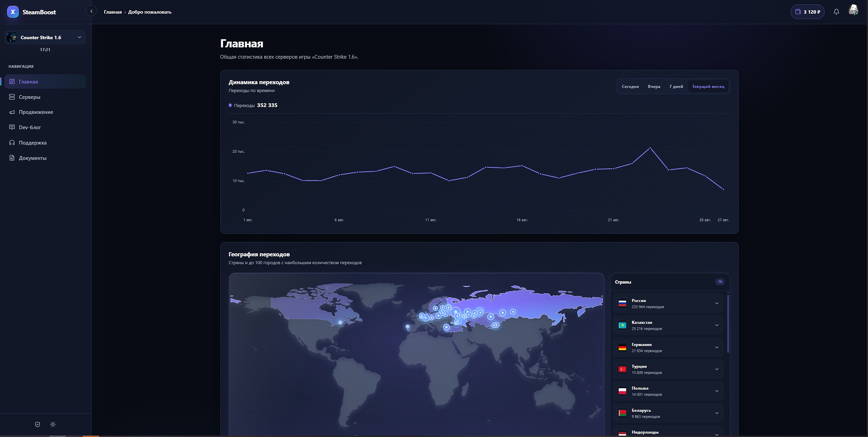Go to Продвижение menu label

point(36,112)
